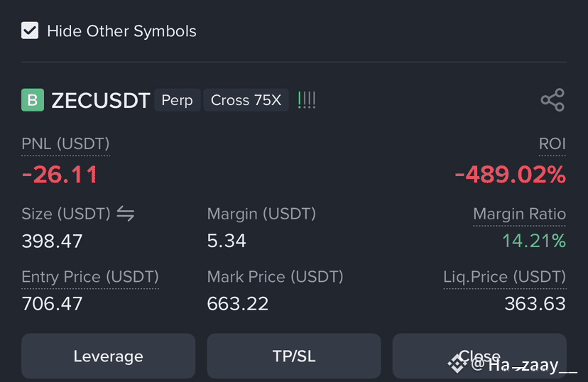Open the TP/SL settings button
This screenshot has height=382, width=588.
pyautogui.click(x=294, y=356)
